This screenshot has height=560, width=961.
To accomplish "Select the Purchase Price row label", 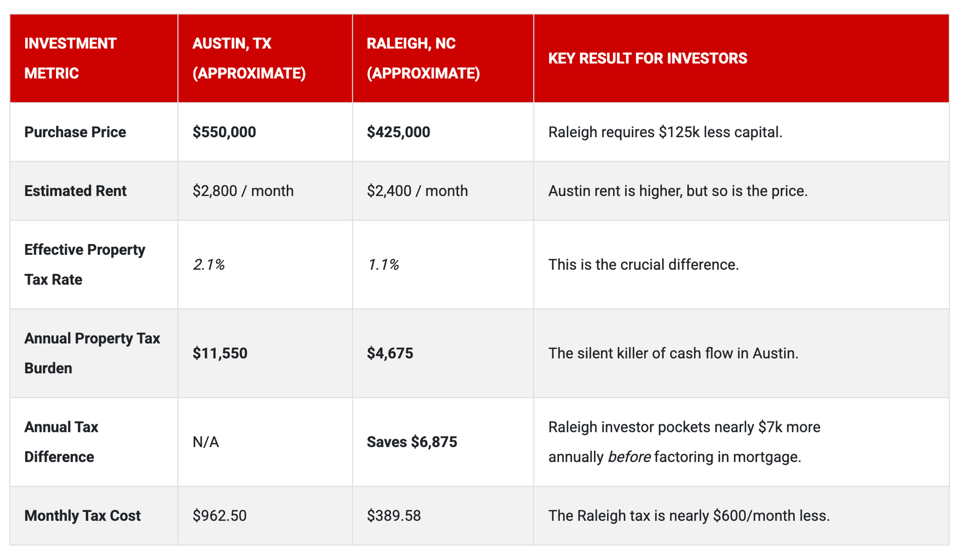I will pyautogui.click(x=75, y=132).
